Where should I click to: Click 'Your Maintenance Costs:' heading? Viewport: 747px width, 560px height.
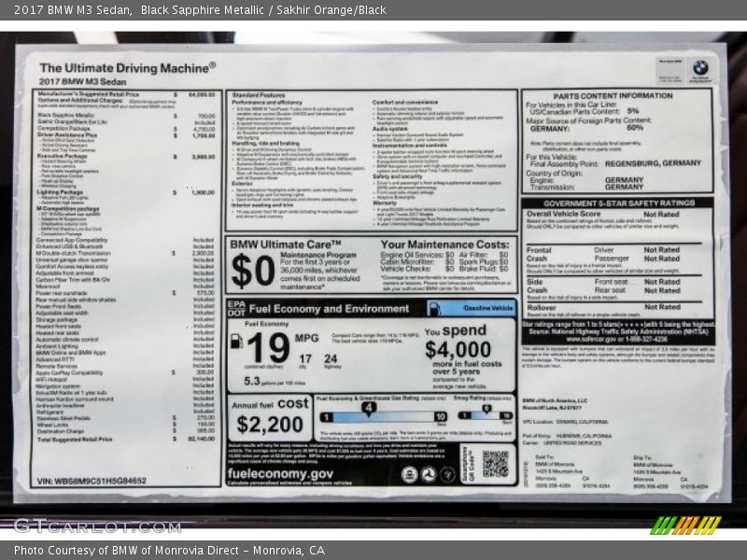click(445, 245)
